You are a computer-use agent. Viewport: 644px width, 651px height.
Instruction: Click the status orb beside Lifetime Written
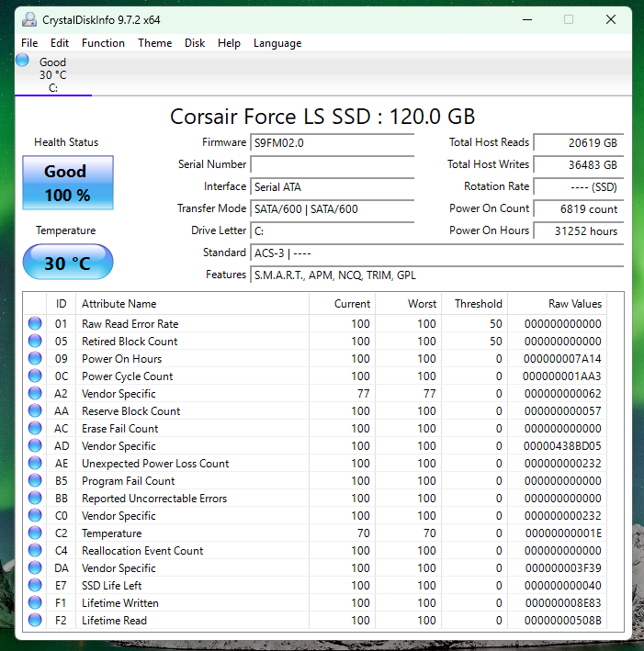(35, 602)
